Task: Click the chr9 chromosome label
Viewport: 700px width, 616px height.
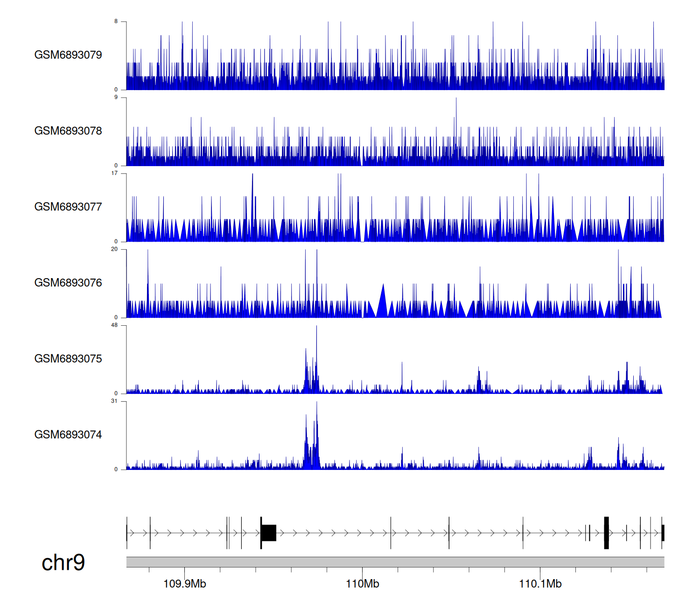Action: click(63, 562)
